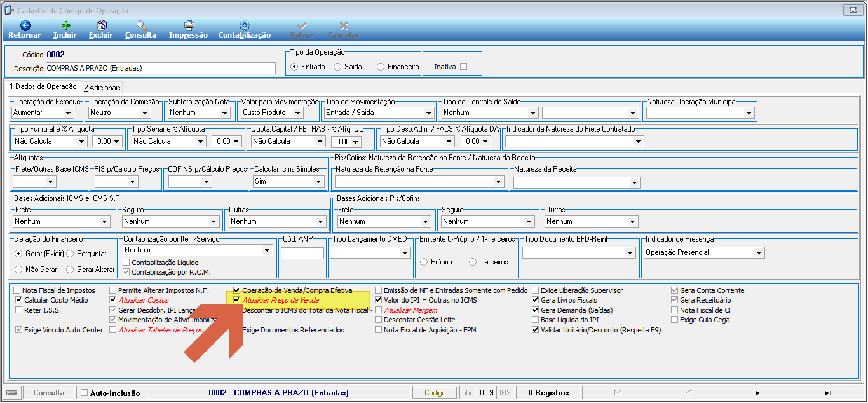The image size is (868, 403).
Task: Enable the Auto-Inclusão checkbox
Action: (x=85, y=393)
